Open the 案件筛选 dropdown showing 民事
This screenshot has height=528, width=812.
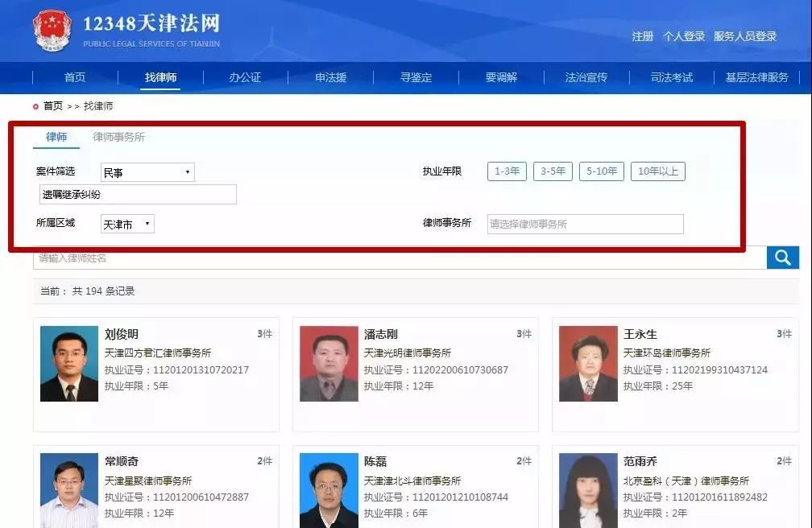click(147, 171)
